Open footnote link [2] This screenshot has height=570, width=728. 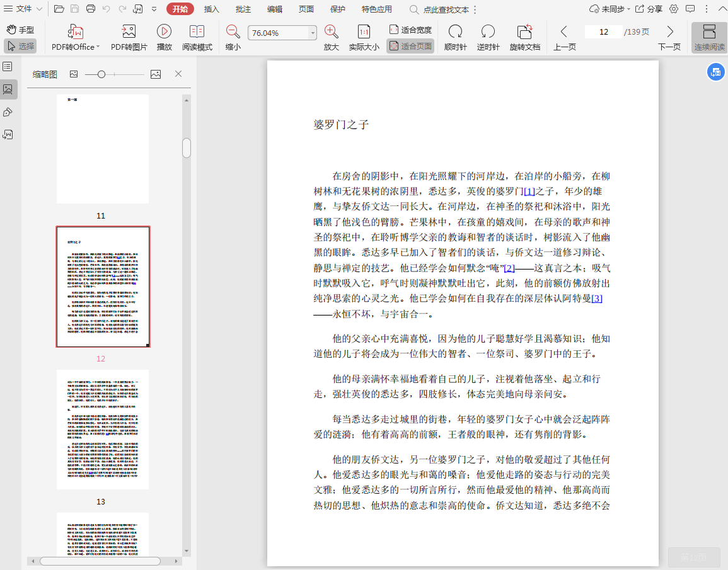click(509, 268)
